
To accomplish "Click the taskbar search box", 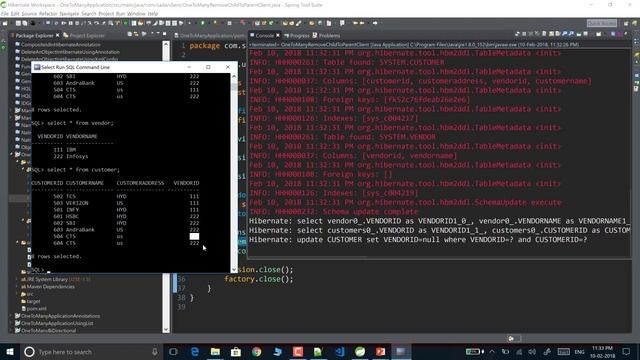I will click(x=91, y=351).
